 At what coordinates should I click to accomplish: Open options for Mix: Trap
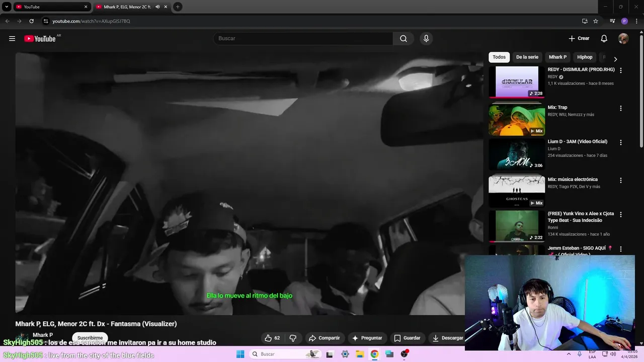620,108
